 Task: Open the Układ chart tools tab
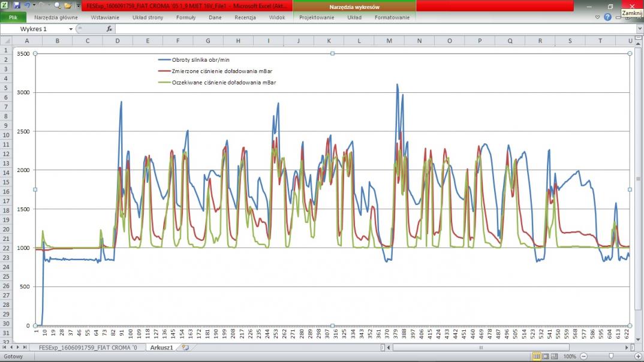pos(354,17)
